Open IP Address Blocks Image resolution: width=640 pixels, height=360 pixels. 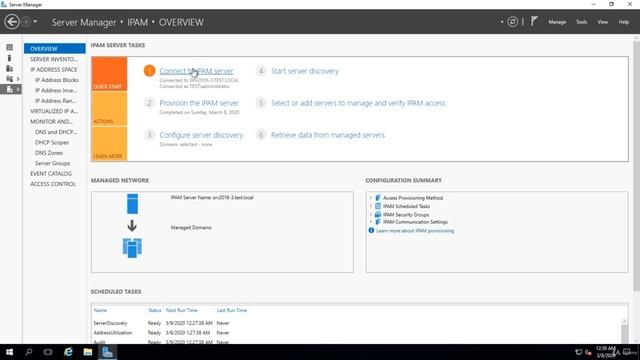pos(56,80)
